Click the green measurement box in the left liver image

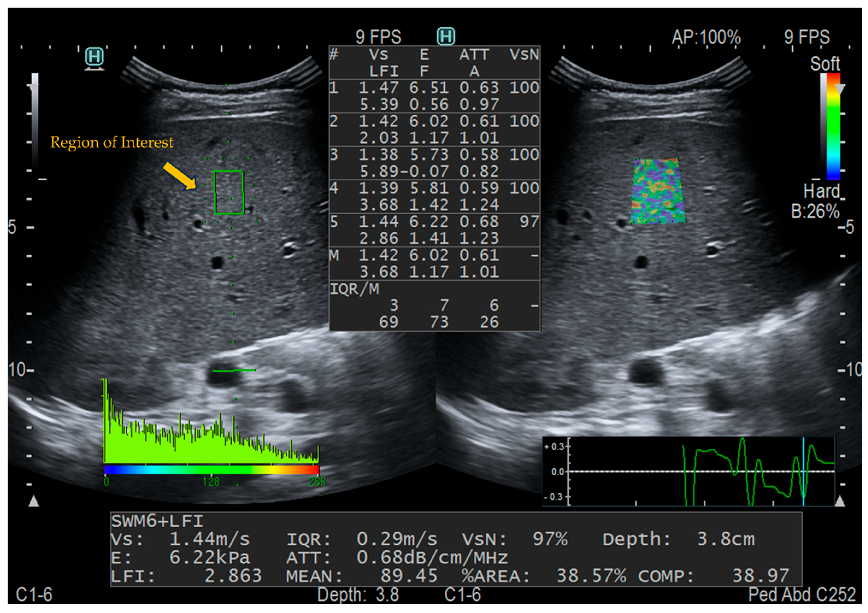tap(229, 192)
